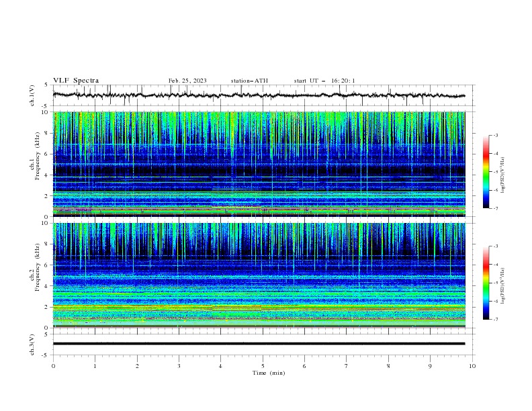
Task: Click the "-3" tick on ch.2 colorbar
Action: (495, 246)
